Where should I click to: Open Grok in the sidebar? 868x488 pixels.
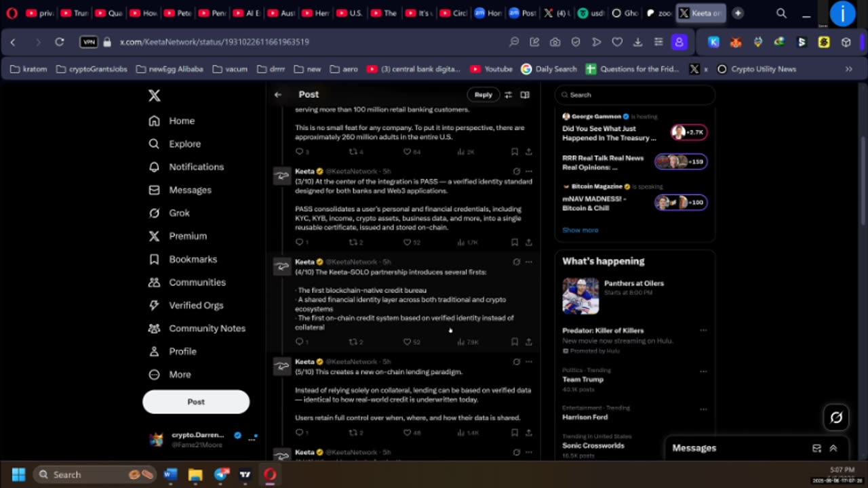170,213
